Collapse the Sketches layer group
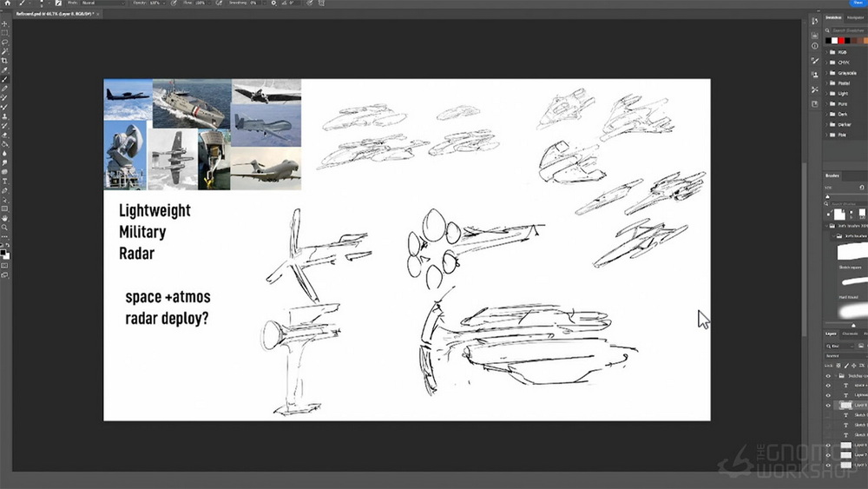868x489 pixels. click(x=836, y=375)
